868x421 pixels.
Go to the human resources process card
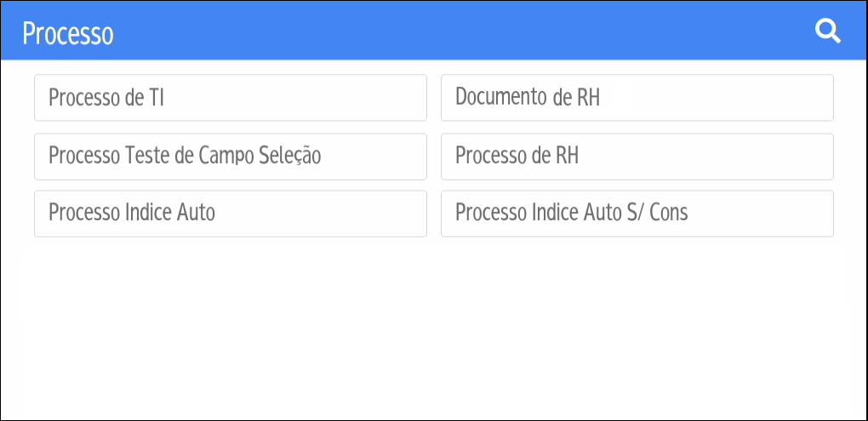tap(637, 156)
